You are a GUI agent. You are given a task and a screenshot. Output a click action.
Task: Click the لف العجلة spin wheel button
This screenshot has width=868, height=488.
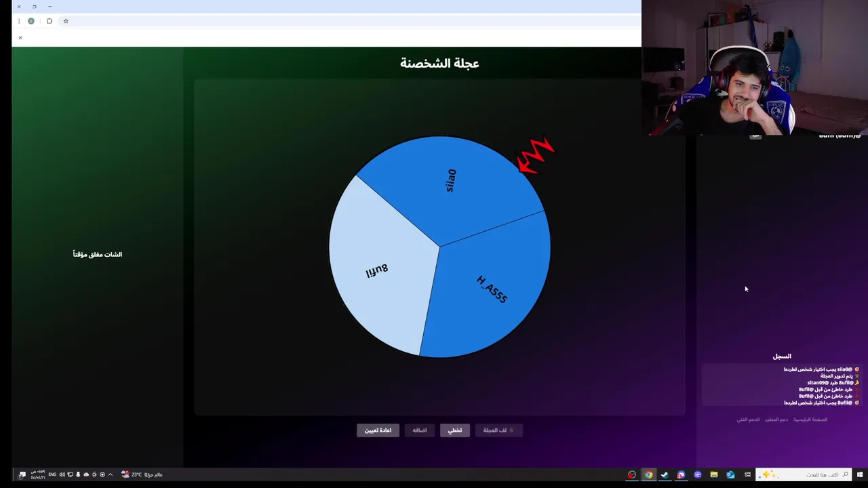[x=499, y=430]
